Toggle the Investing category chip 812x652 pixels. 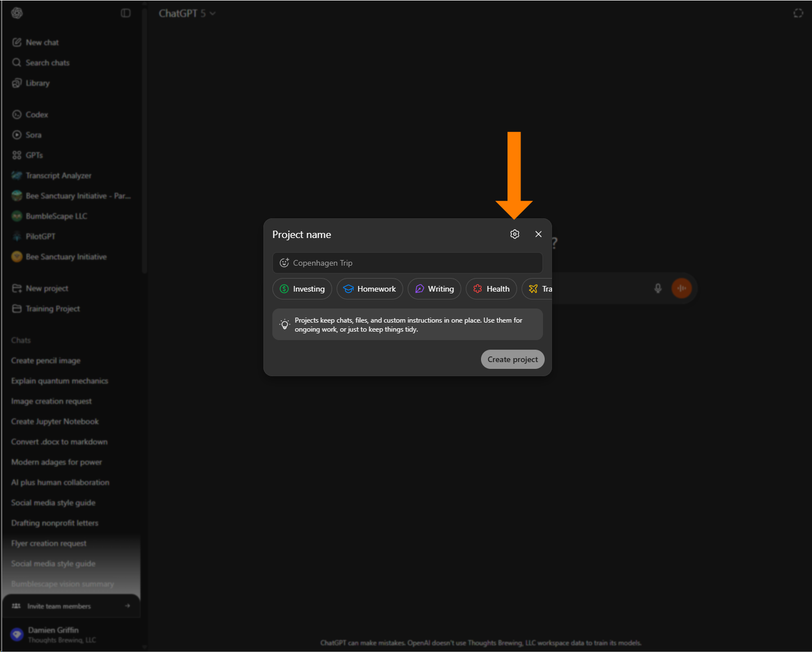pyautogui.click(x=302, y=288)
